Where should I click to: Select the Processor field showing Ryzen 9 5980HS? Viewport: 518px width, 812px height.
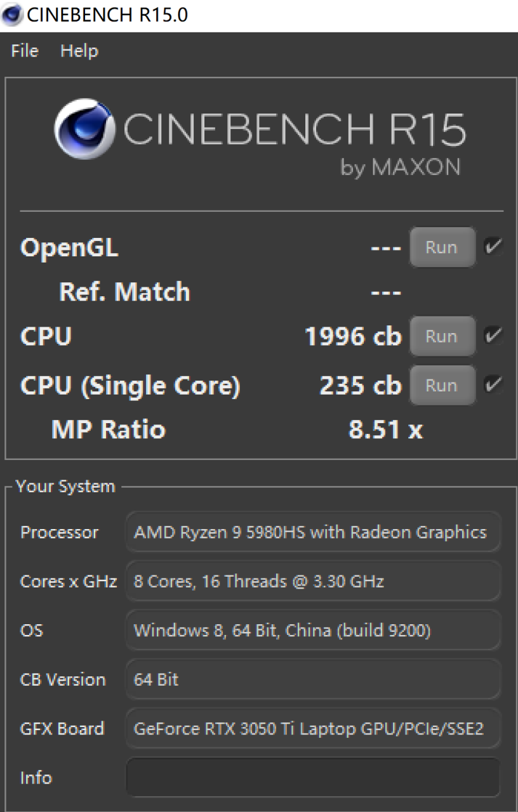[x=313, y=532]
